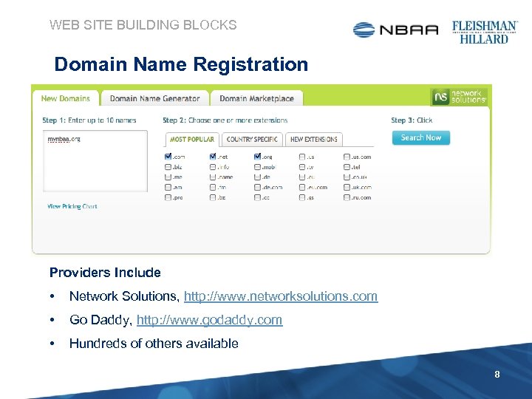Check the .ru.com extension checkbox
Screen dimensions: 532x399
(x=347, y=197)
